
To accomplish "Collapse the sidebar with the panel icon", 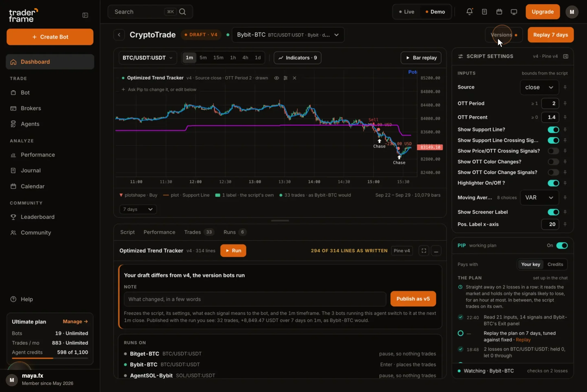I will (85, 15).
